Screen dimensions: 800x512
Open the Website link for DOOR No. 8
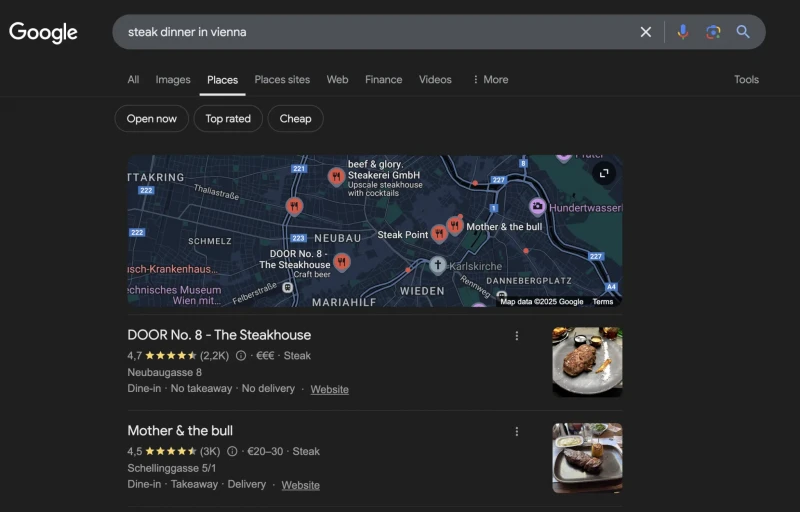tap(330, 390)
